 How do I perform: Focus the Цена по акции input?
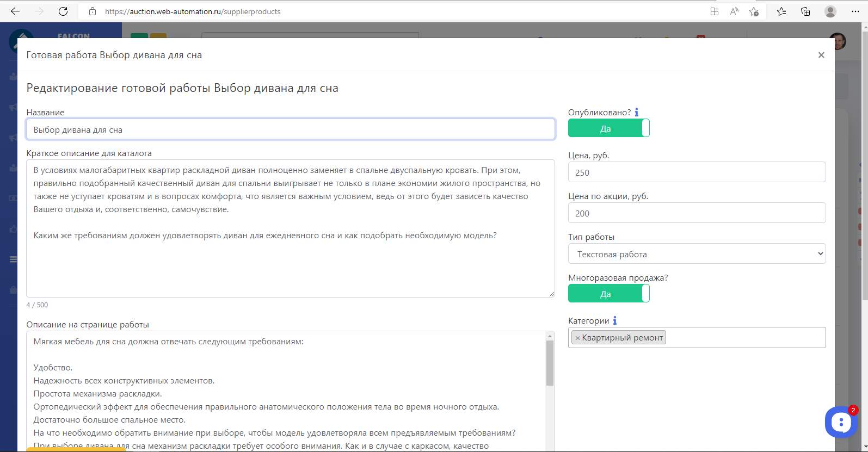(x=697, y=213)
